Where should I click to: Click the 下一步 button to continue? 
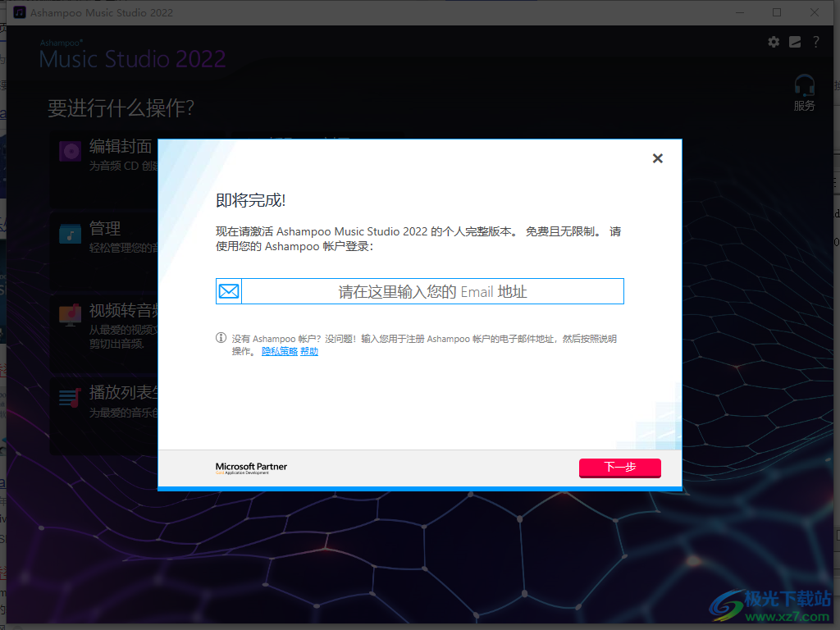point(619,468)
